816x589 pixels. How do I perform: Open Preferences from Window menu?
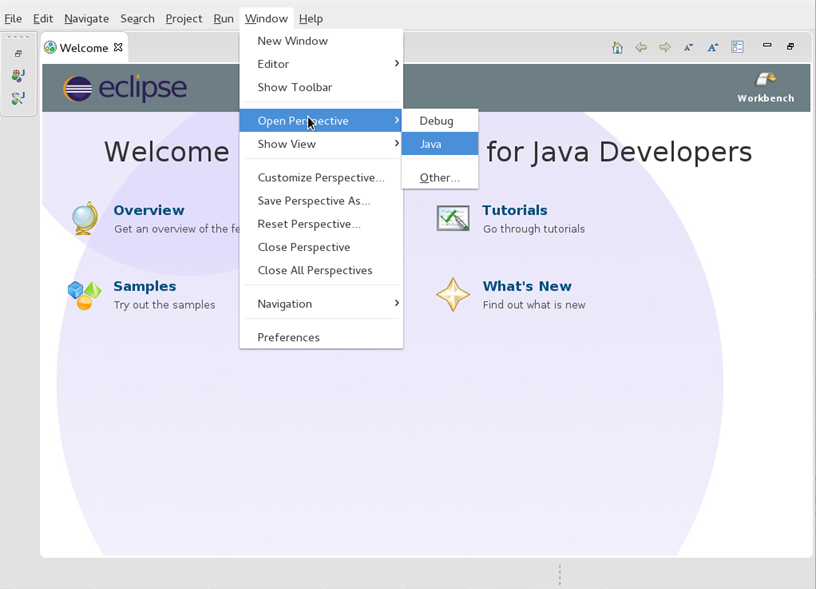pos(321,337)
